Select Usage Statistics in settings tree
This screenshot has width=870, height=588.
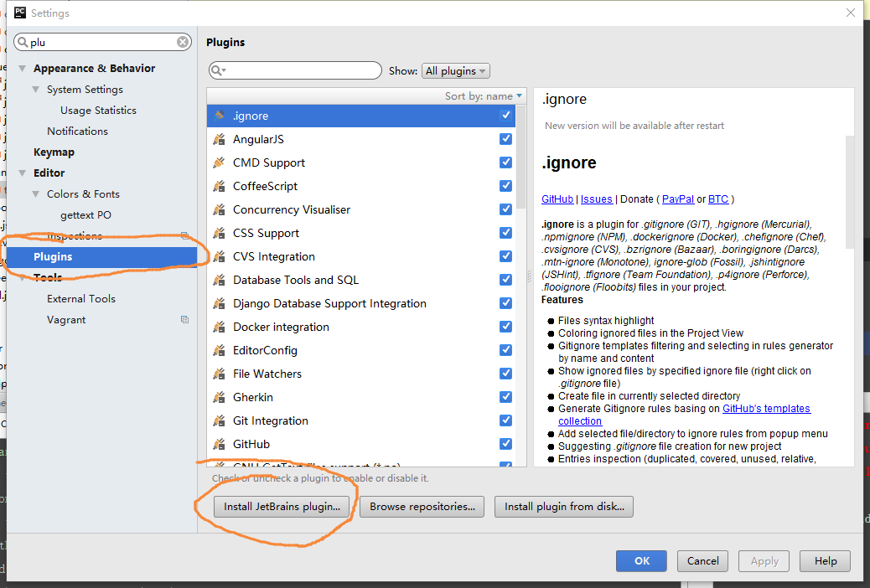(x=98, y=111)
